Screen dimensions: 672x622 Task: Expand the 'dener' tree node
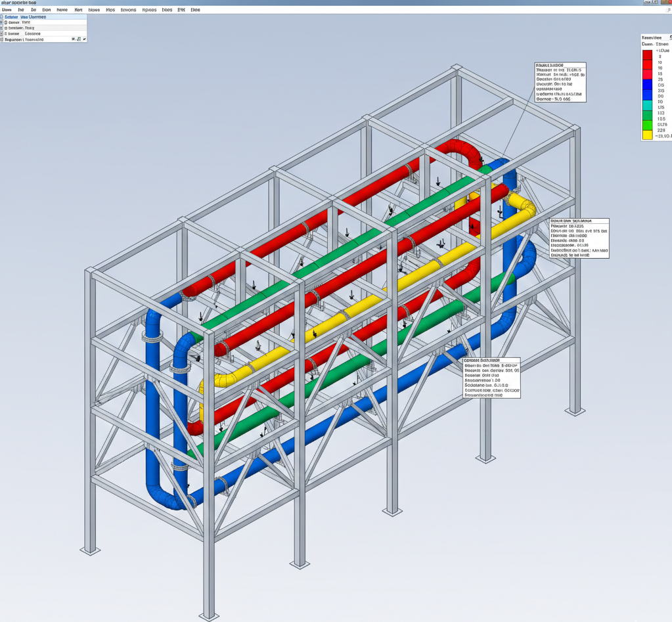tap(2, 22)
